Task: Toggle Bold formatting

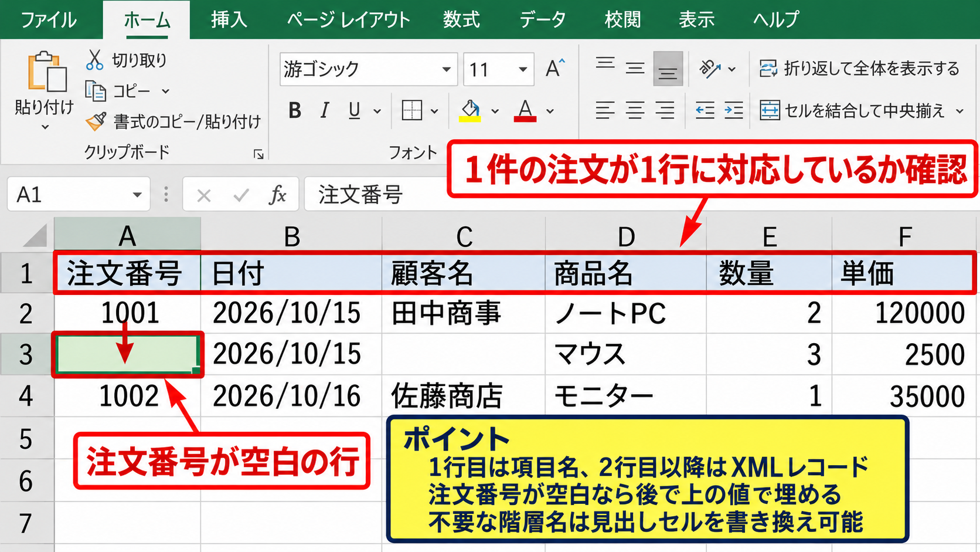Action: coord(295,110)
